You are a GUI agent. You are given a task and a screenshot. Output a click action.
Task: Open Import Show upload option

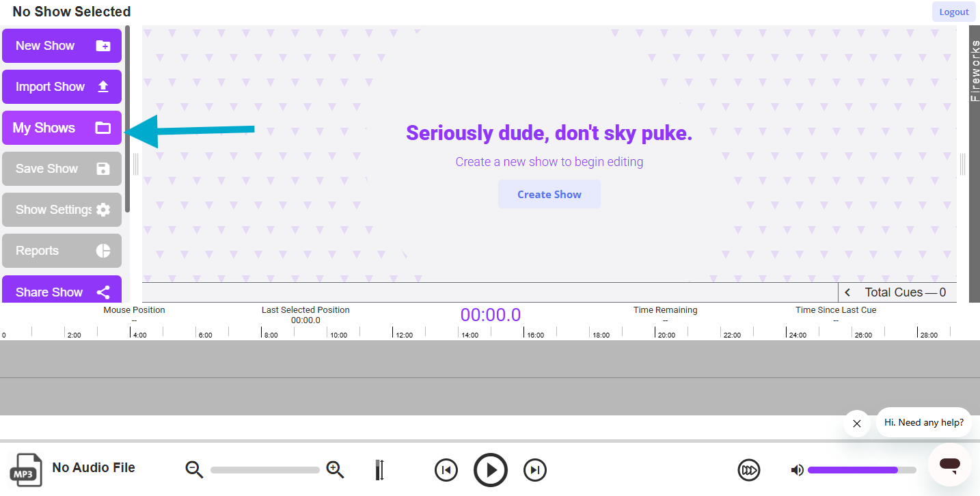[62, 87]
